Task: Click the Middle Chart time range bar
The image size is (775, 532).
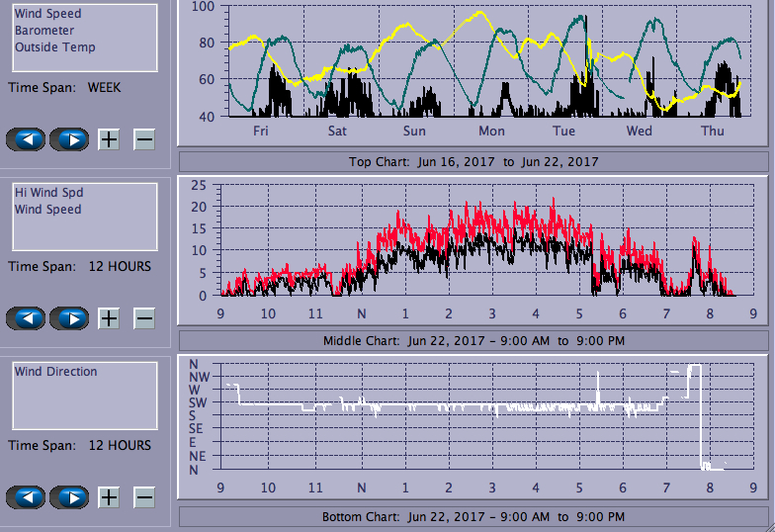Action: (473, 340)
